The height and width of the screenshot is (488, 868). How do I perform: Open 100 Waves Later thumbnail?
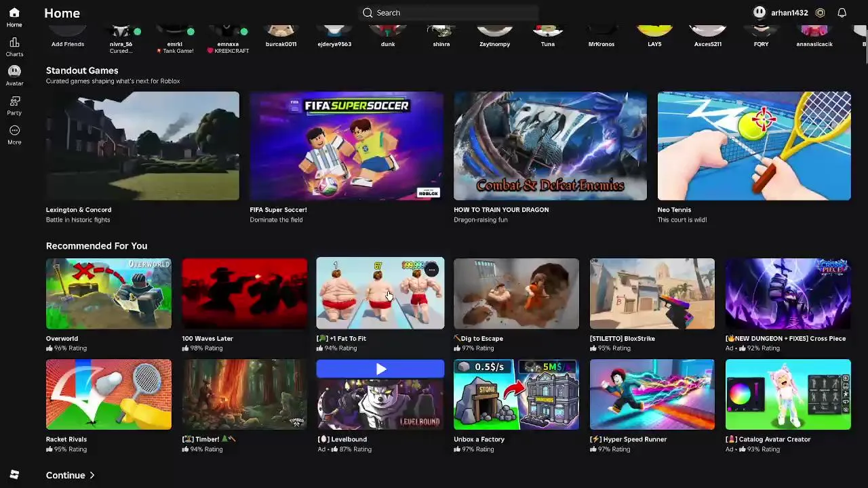tap(244, 293)
